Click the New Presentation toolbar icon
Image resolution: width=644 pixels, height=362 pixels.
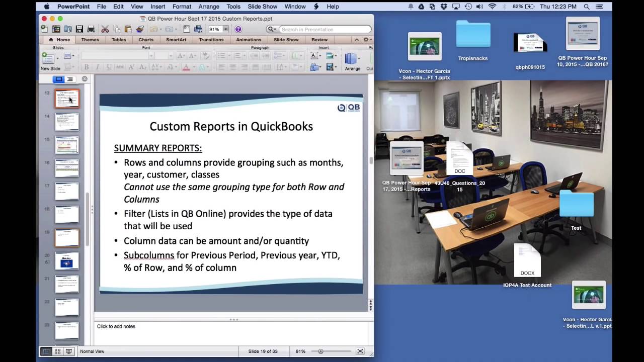pos(45,29)
